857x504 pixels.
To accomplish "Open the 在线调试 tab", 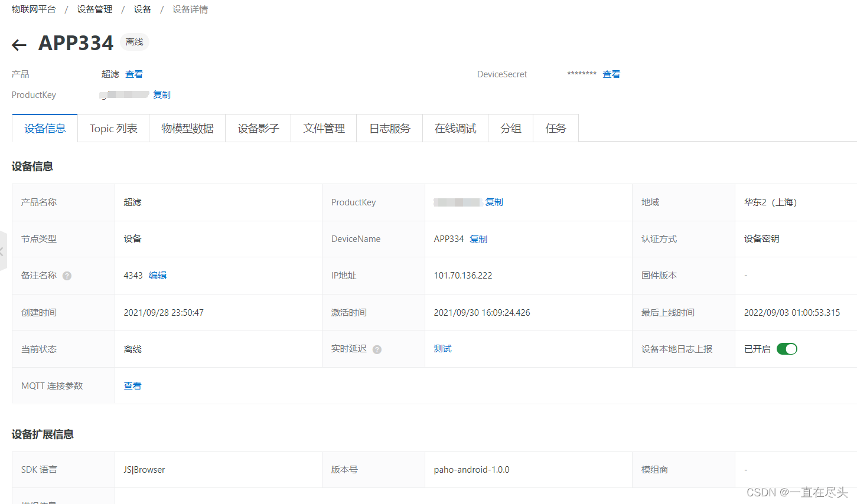I will 455,128.
